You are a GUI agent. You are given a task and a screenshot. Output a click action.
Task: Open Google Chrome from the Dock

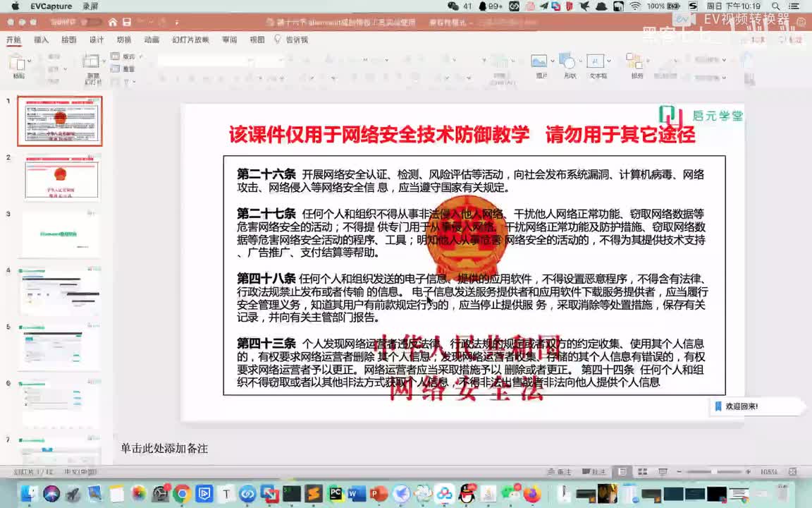tap(182, 493)
